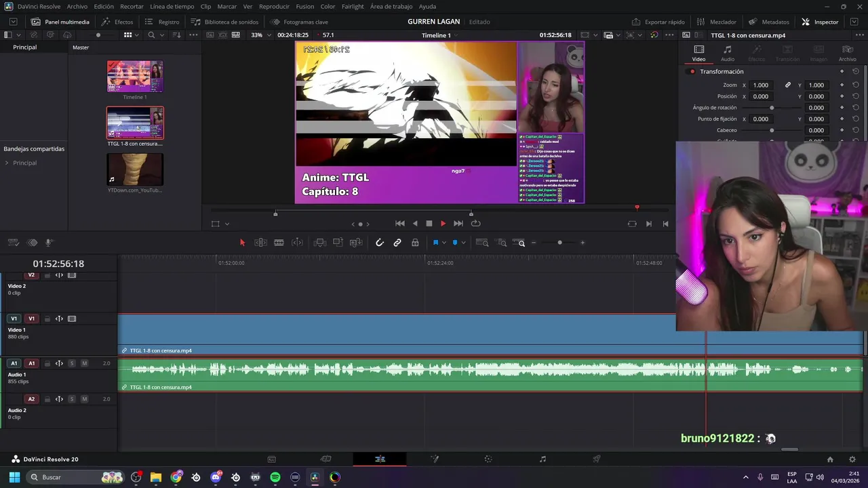Toggle the Panel multimedia button
868x488 pixels.
60,22
